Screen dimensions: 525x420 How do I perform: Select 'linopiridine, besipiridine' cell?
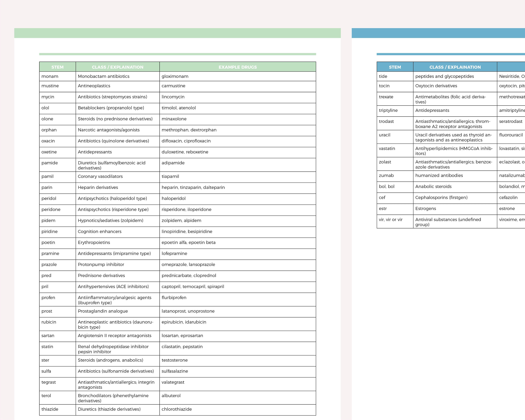[x=238, y=232]
